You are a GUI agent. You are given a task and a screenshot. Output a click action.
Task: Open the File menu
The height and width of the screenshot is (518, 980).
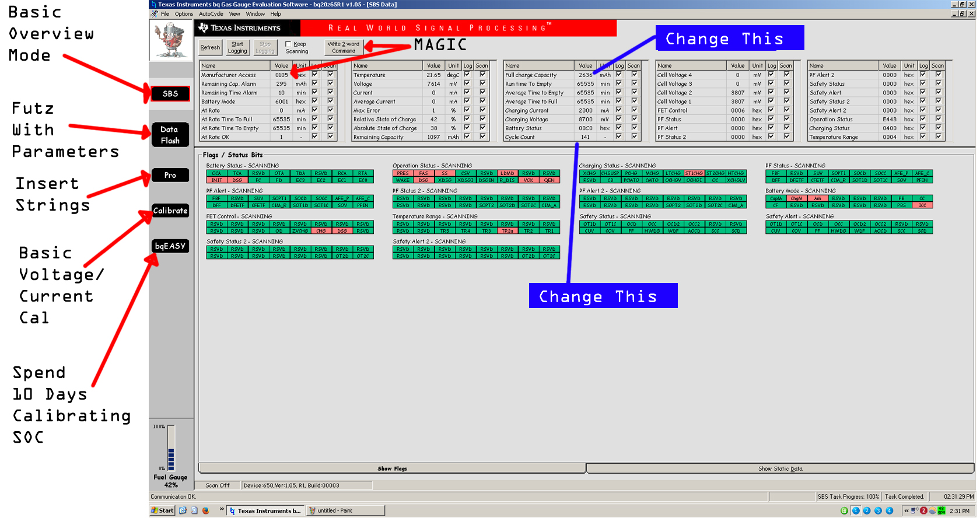pos(165,14)
